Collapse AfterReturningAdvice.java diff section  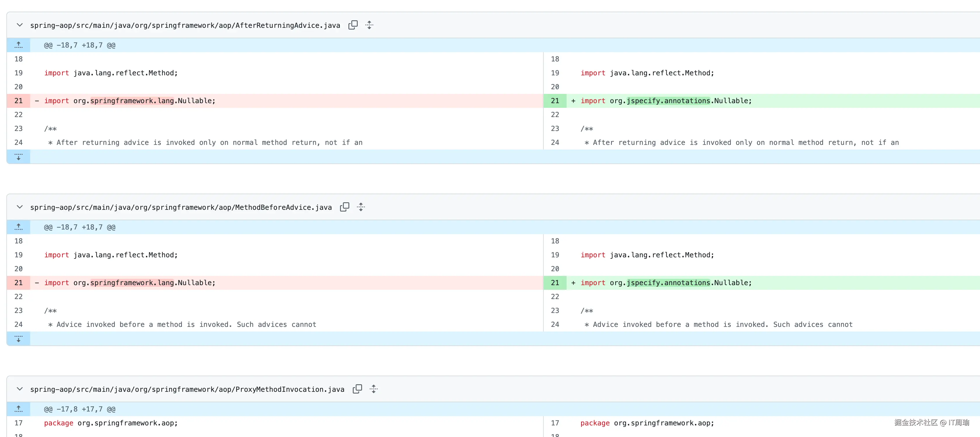pos(19,25)
